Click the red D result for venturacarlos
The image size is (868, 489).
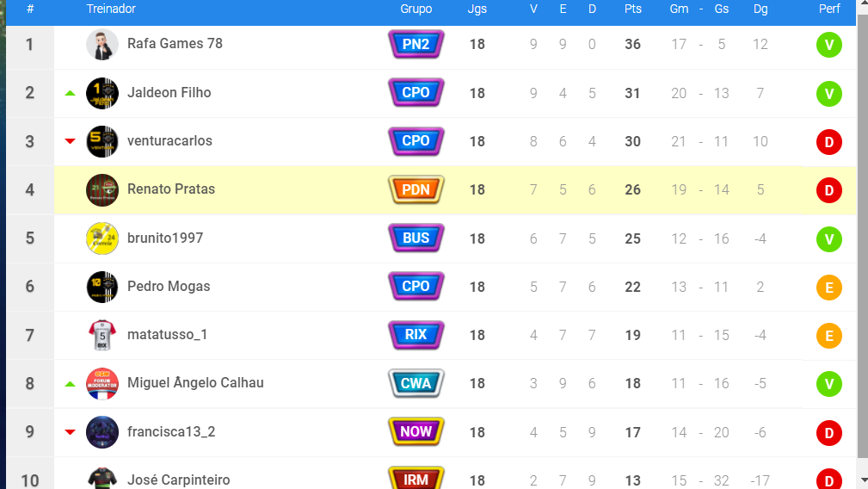click(829, 142)
